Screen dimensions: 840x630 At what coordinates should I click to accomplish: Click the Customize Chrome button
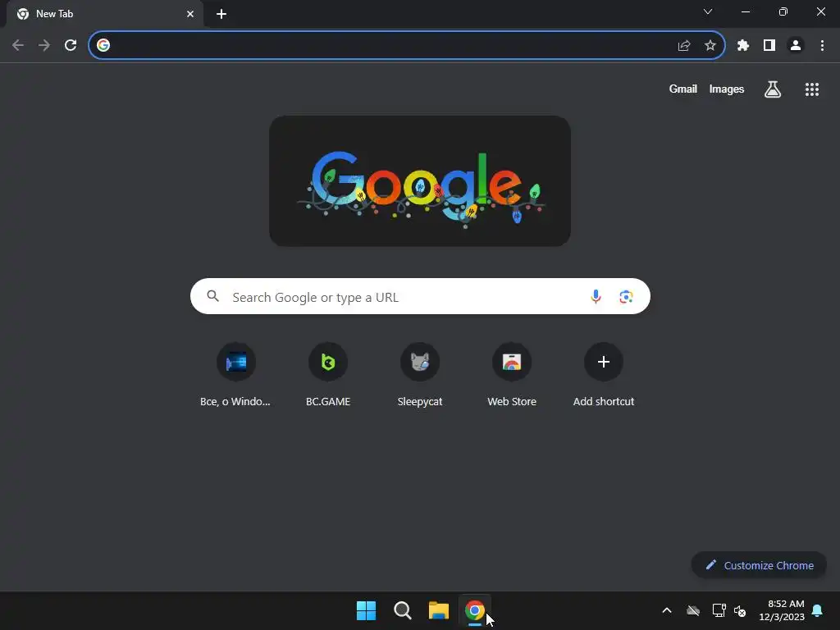coord(759,565)
